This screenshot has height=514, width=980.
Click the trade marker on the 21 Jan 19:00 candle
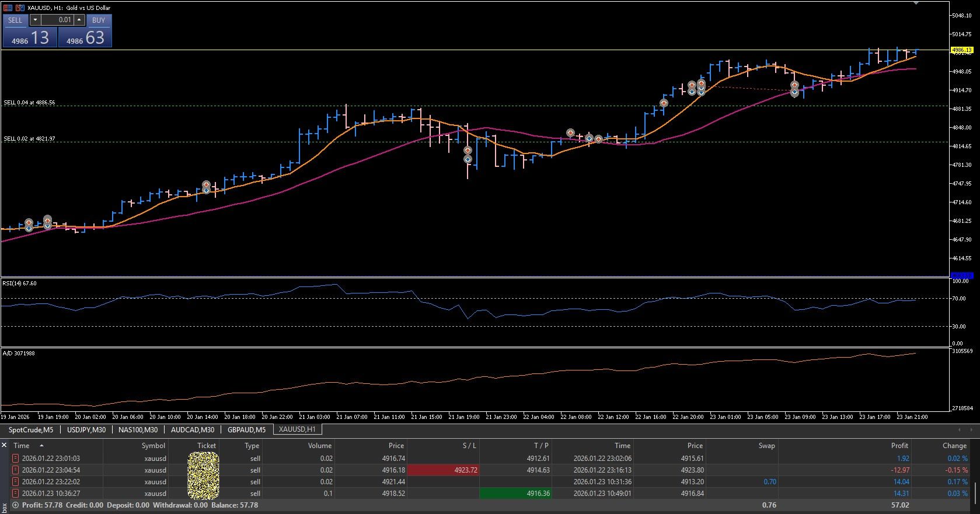tap(468, 151)
